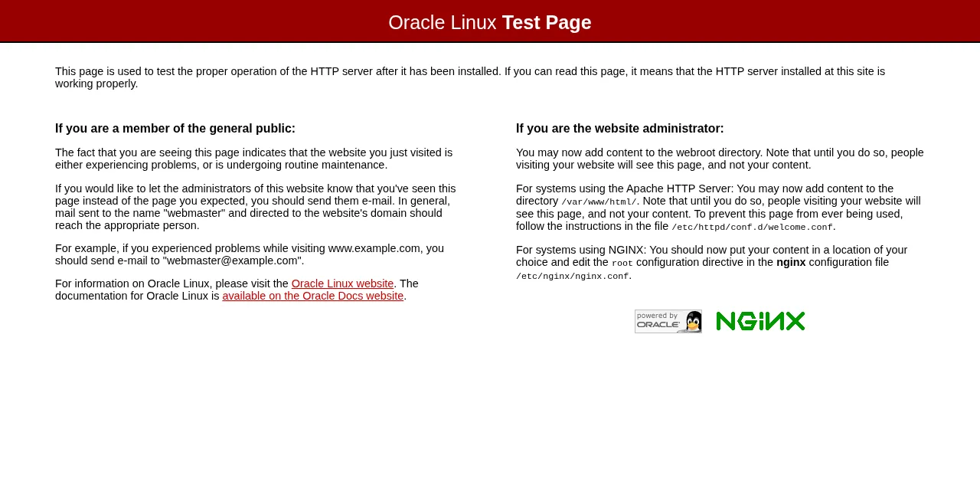Viewport: 980px width, 485px height.
Task: Click the NGINX logo
Action: coord(760,321)
